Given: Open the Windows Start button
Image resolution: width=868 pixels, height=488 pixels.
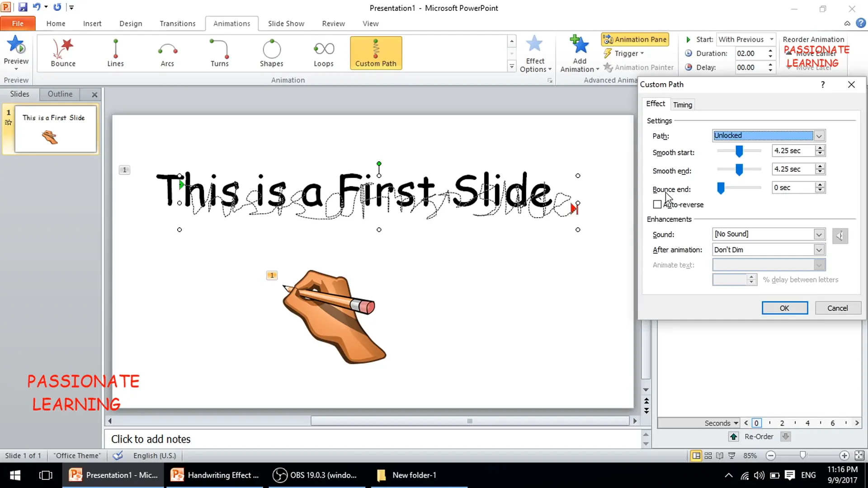Looking at the screenshot, I should coord(15,475).
